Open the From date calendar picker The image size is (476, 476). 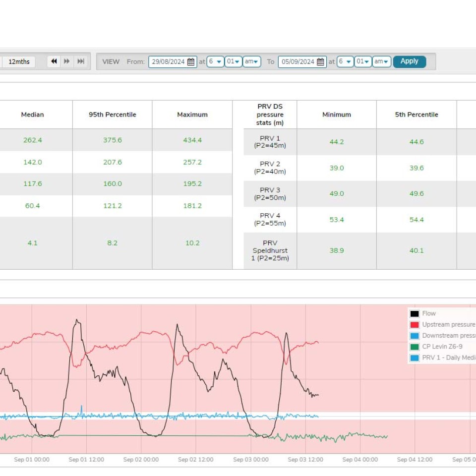191,61
